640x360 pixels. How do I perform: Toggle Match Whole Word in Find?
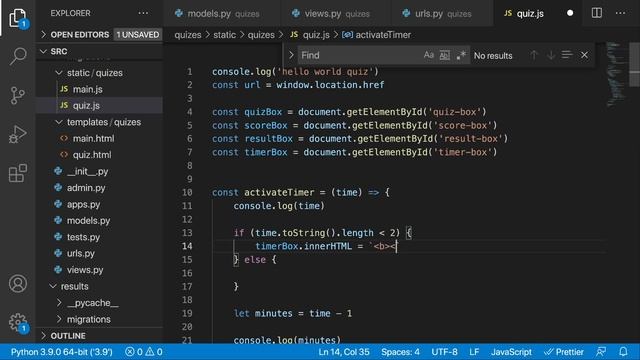click(x=444, y=55)
